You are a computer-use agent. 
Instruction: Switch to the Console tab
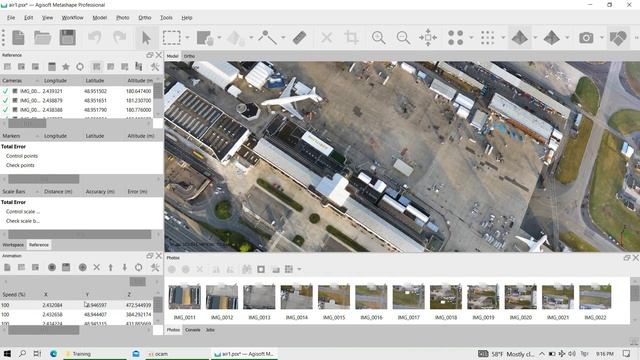(192, 330)
